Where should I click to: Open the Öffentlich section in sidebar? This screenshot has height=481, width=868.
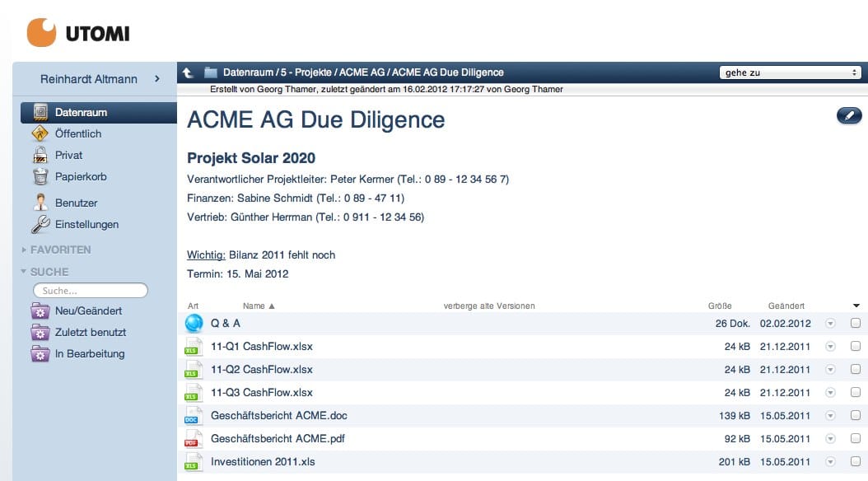78,133
